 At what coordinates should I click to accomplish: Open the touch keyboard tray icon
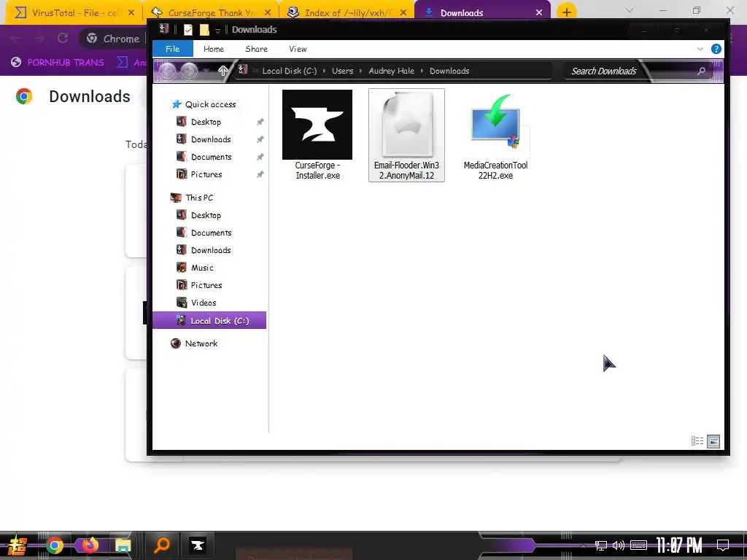[638, 545]
